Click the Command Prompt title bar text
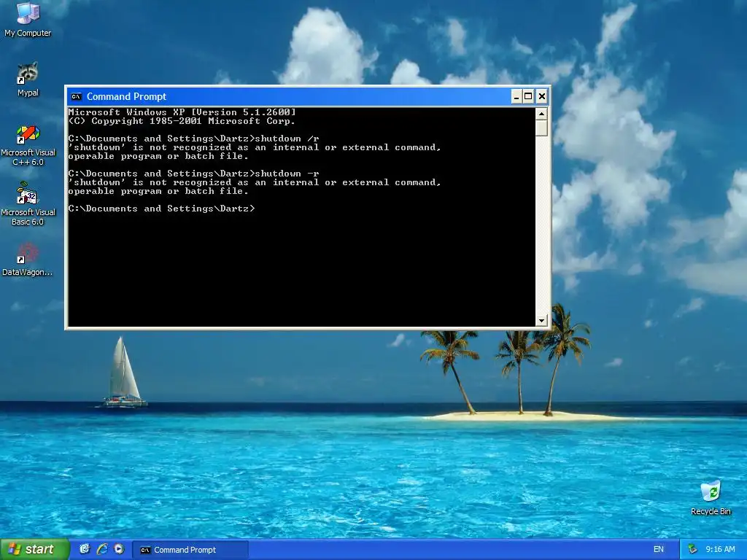Viewport: 747px width, 560px height. tap(126, 97)
